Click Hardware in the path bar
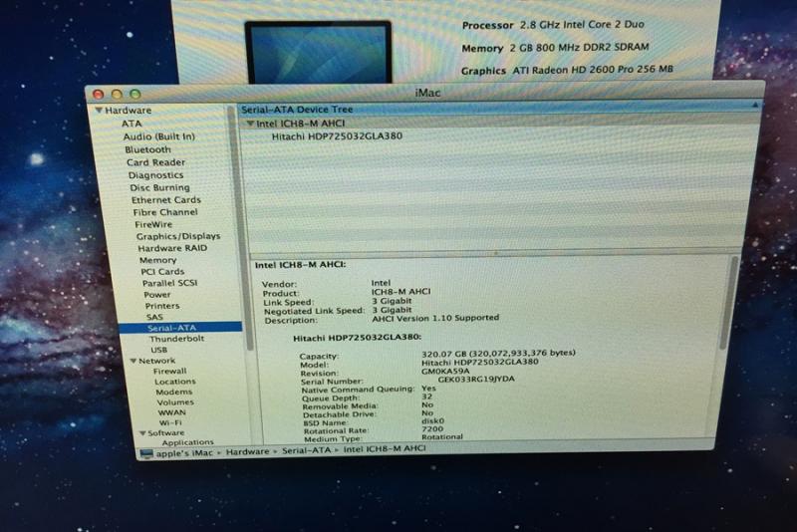 tap(247, 451)
